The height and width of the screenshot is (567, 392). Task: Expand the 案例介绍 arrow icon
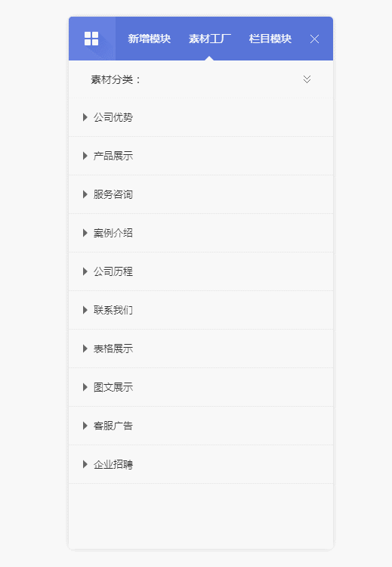(x=85, y=233)
